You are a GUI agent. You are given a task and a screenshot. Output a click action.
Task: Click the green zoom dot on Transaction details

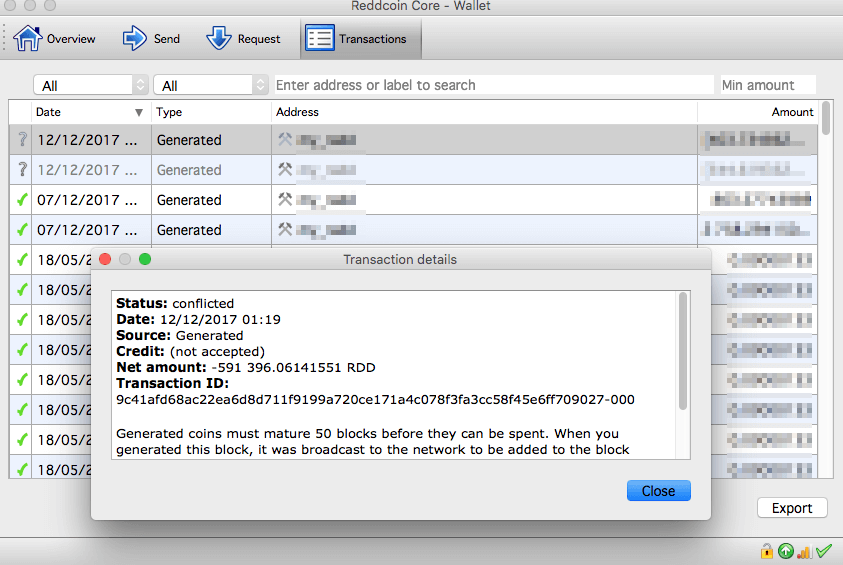[145, 259]
